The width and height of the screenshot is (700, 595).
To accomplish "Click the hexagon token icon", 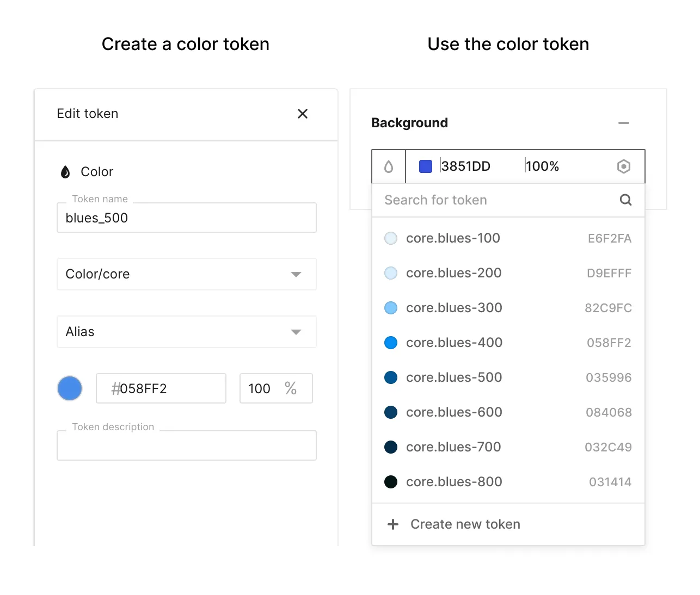I will click(x=624, y=166).
